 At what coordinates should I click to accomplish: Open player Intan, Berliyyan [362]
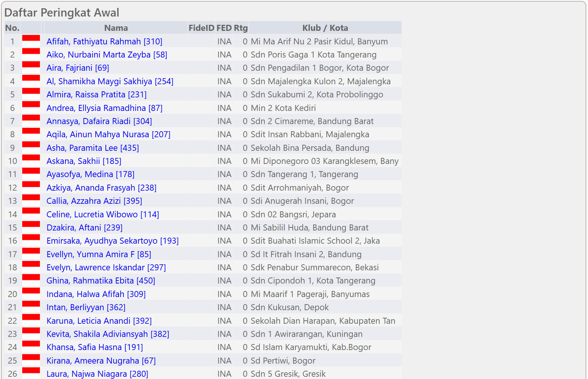(x=86, y=307)
